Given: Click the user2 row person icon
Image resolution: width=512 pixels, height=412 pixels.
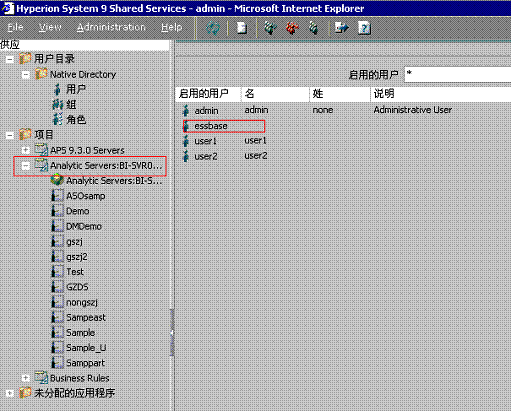Looking at the screenshot, I should [186, 156].
